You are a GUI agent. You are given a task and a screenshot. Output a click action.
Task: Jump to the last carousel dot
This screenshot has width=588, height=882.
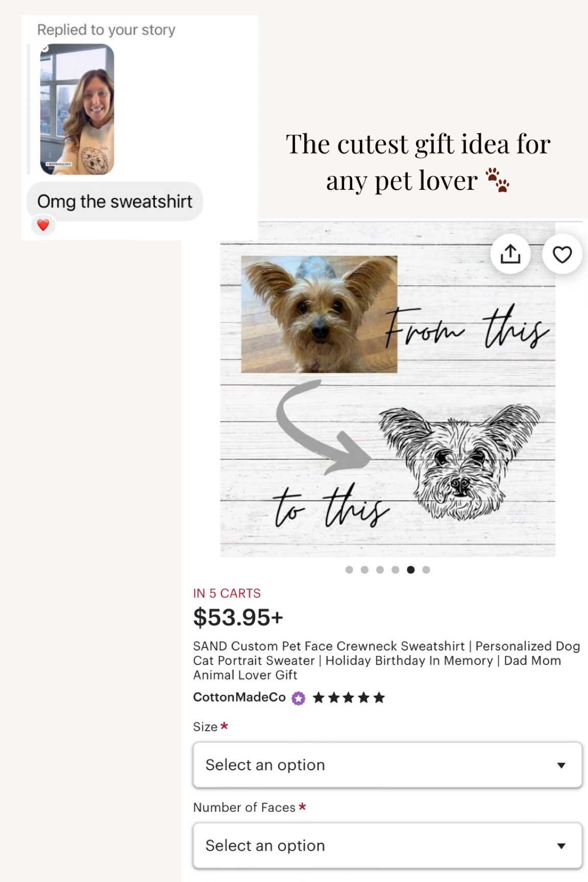(426, 570)
